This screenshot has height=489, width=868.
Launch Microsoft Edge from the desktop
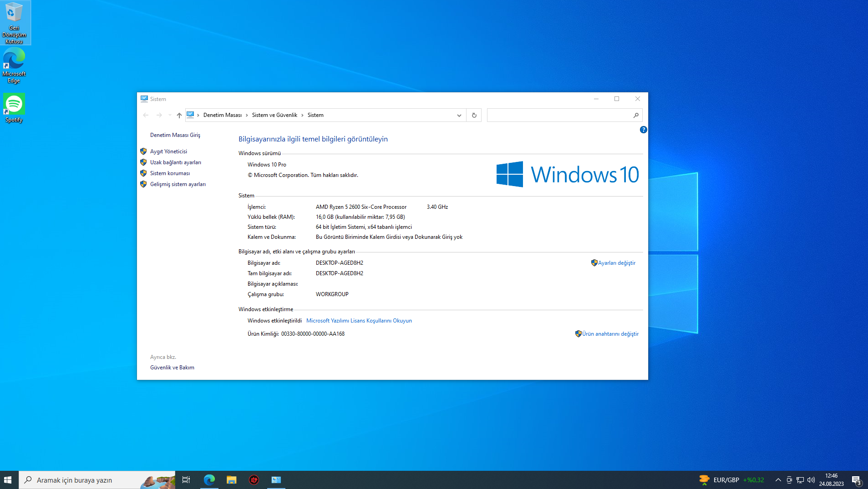[x=14, y=66]
